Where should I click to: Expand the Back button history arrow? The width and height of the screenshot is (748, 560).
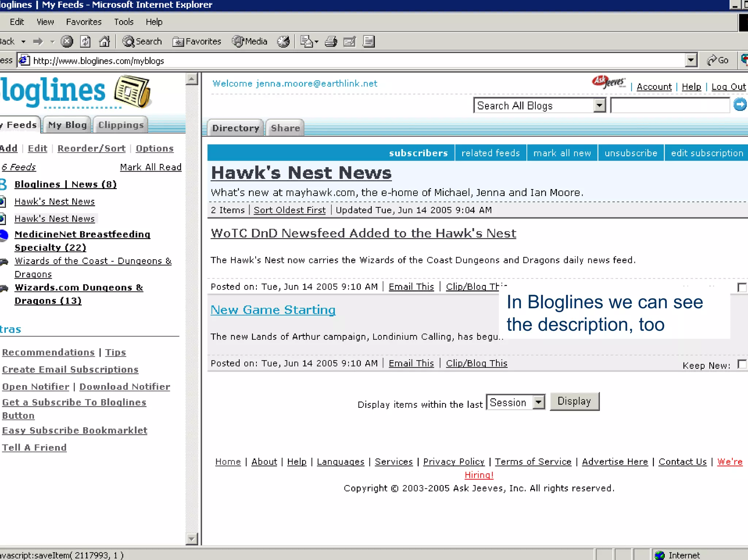tap(23, 42)
